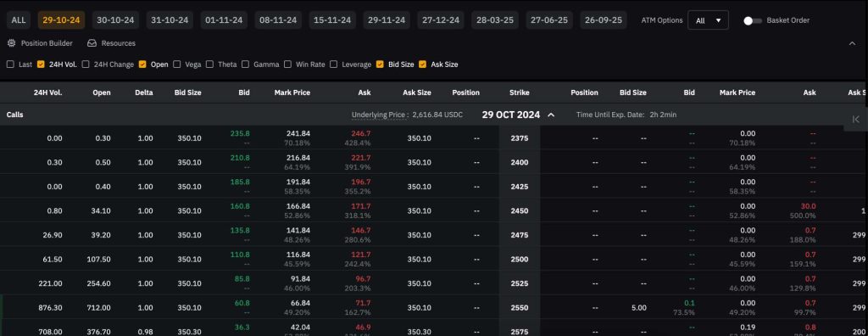Uncheck the Open column checkbox
Image resolution: width=868 pixels, height=336 pixels.
coord(142,64)
